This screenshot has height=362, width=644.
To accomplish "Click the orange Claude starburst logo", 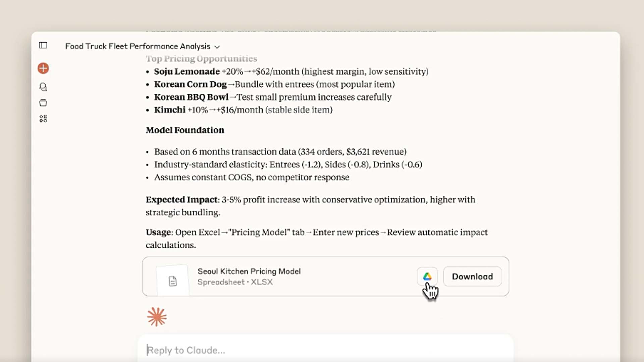I will coord(157,317).
